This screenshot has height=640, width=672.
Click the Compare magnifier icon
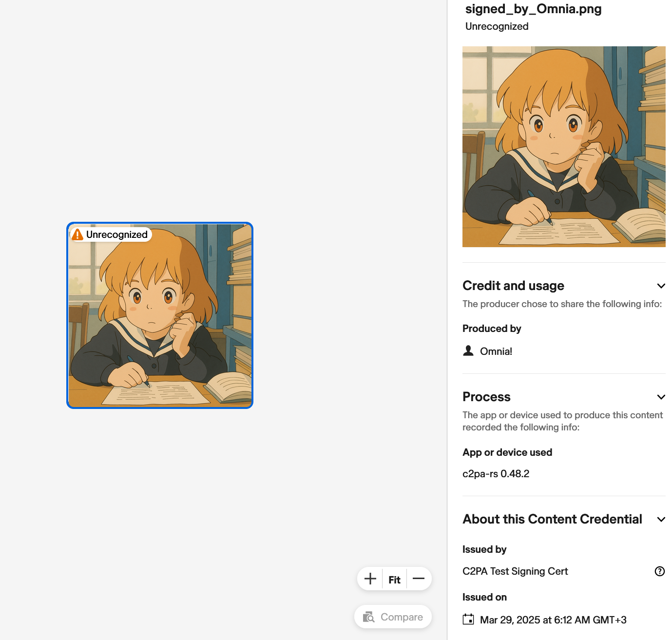pos(369,617)
